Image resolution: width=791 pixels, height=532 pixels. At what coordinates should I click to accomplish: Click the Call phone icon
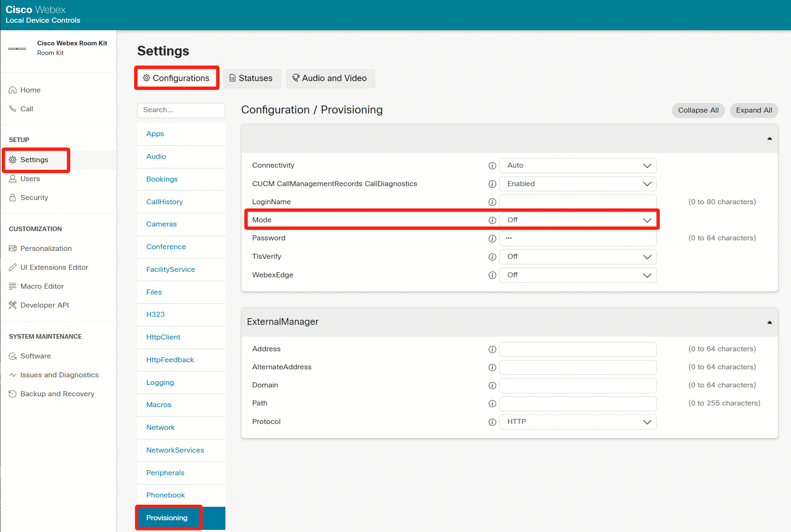pos(13,109)
